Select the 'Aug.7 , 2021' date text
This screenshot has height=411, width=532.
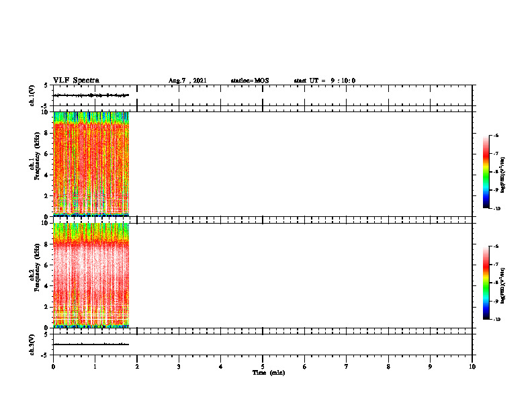(x=187, y=81)
